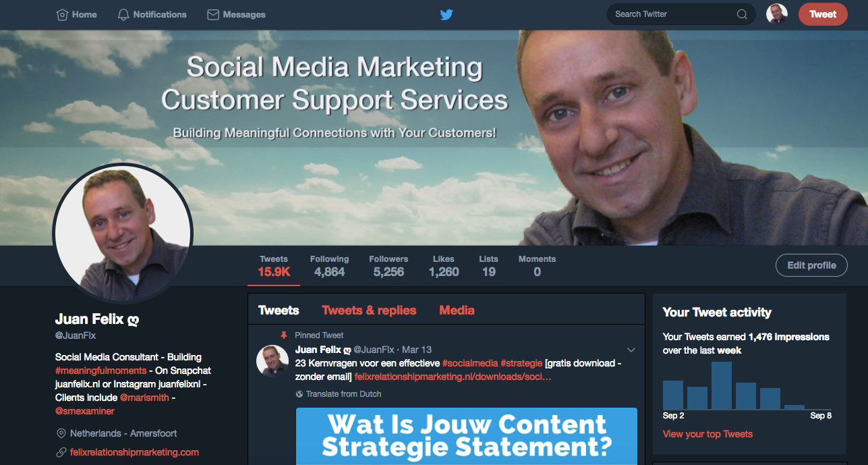This screenshot has width=868, height=465.
Task: Click the red Tweet button
Action: click(823, 14)
